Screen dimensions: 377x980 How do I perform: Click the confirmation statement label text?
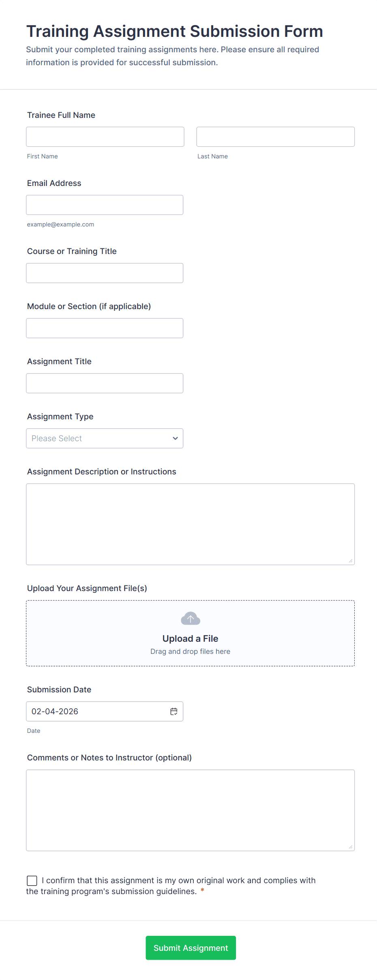tap(178, 881)
